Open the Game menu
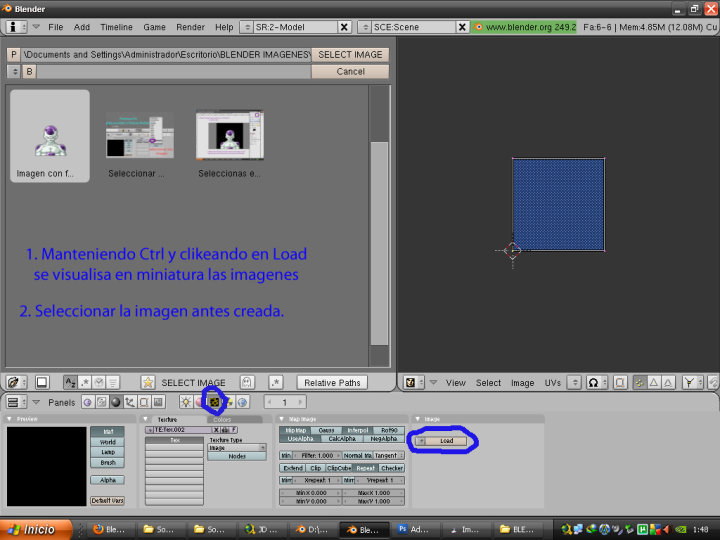 pos(154,27)
